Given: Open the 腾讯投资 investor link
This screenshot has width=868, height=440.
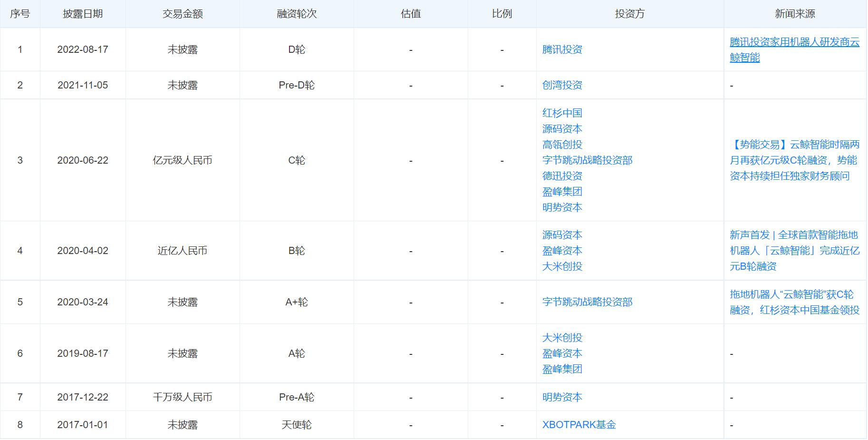Looking at the screenshot, I should click(x=562, y=49).
